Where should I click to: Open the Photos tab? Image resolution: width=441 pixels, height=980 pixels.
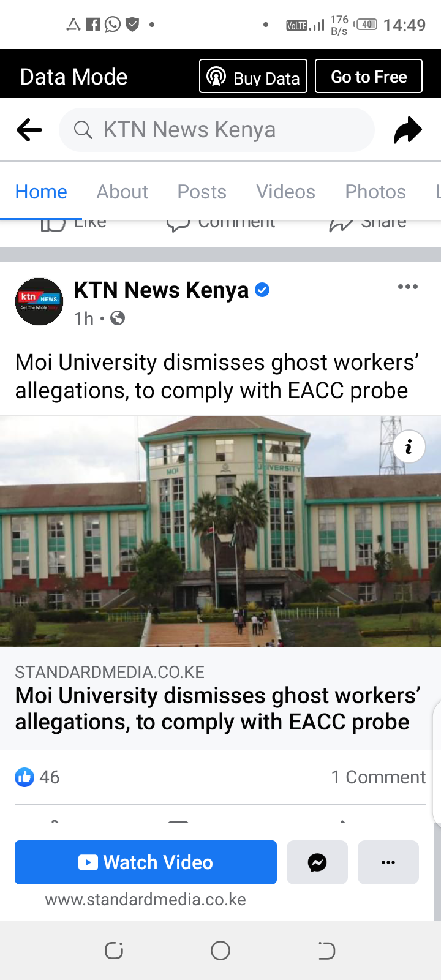[x=375, y=192]
